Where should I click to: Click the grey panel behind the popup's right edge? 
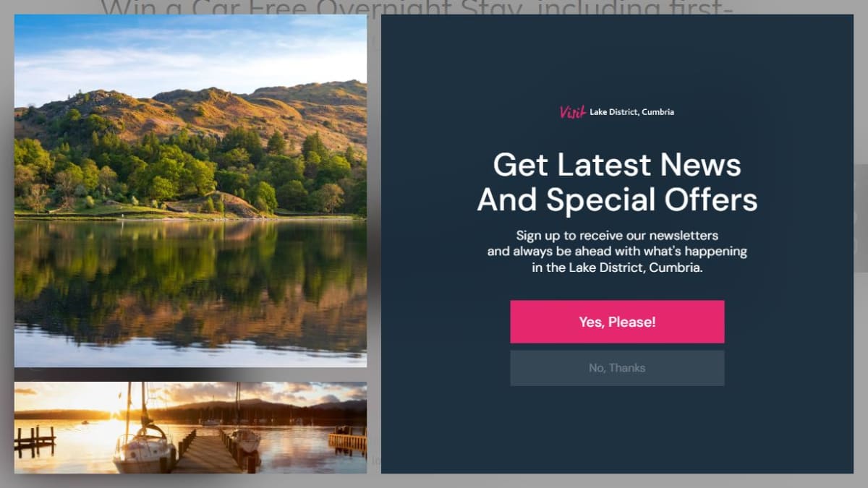tap(861, 217)
